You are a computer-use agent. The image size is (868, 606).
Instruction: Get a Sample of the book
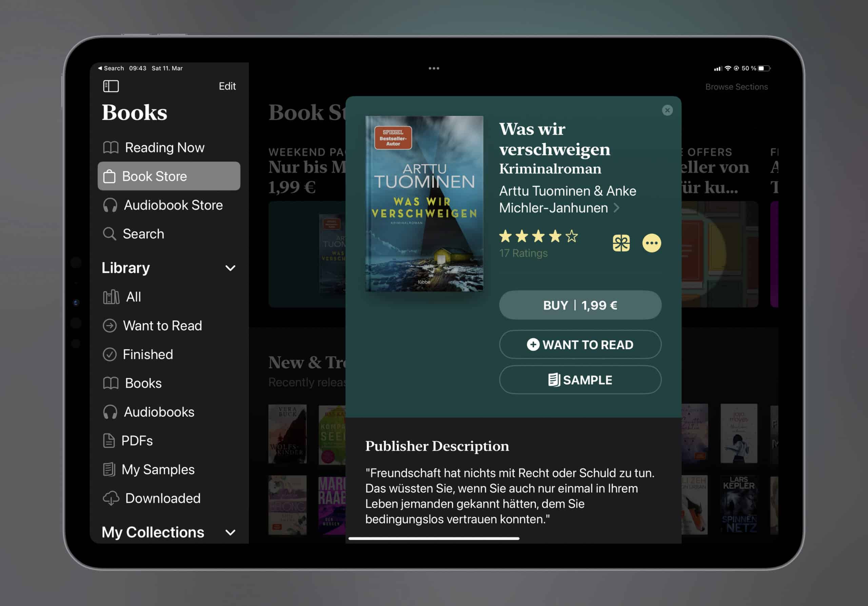(x=580, y=380)
